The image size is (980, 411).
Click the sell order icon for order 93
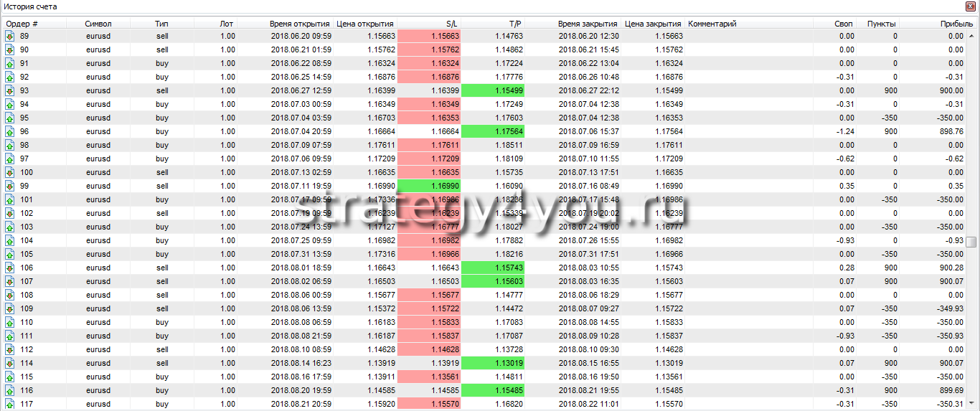point(10,90)
